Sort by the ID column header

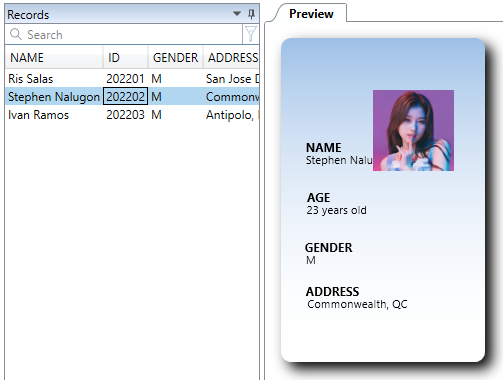[125, 58]
